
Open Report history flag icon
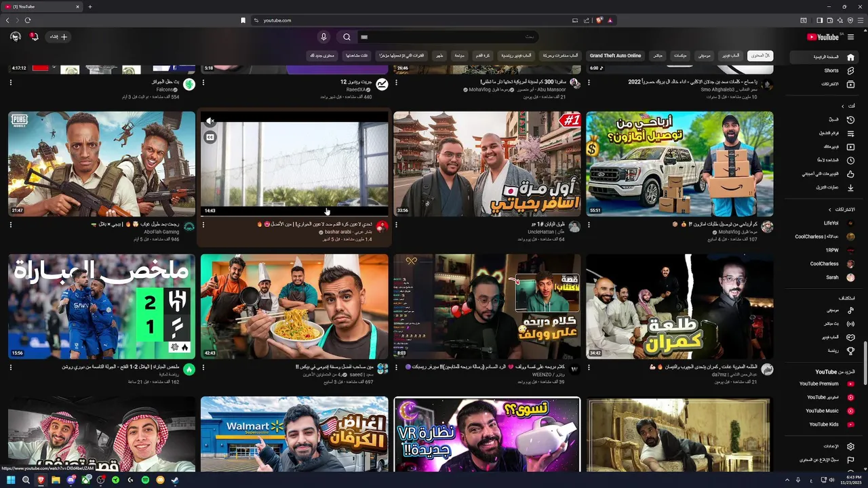850,460
